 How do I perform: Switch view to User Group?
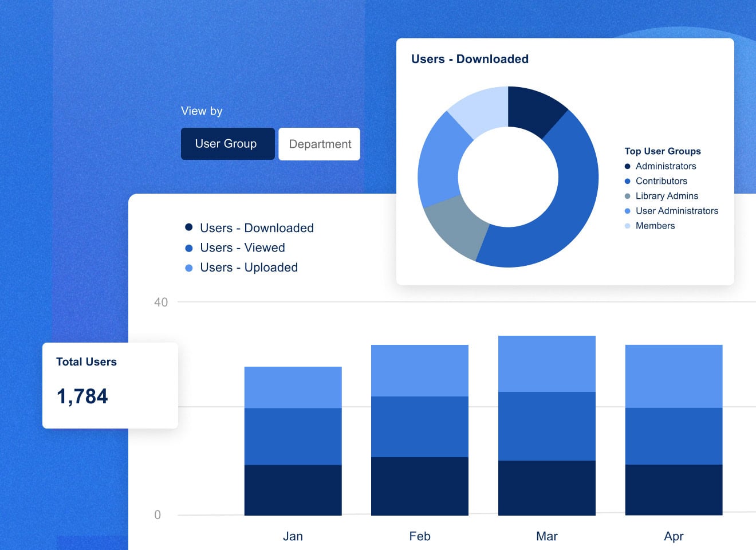point(227,144)
